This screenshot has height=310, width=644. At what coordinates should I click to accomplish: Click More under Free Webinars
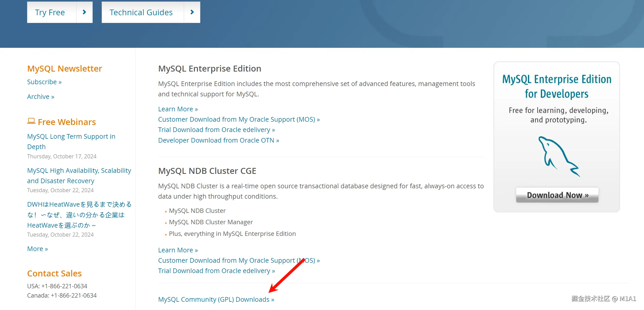37,249
